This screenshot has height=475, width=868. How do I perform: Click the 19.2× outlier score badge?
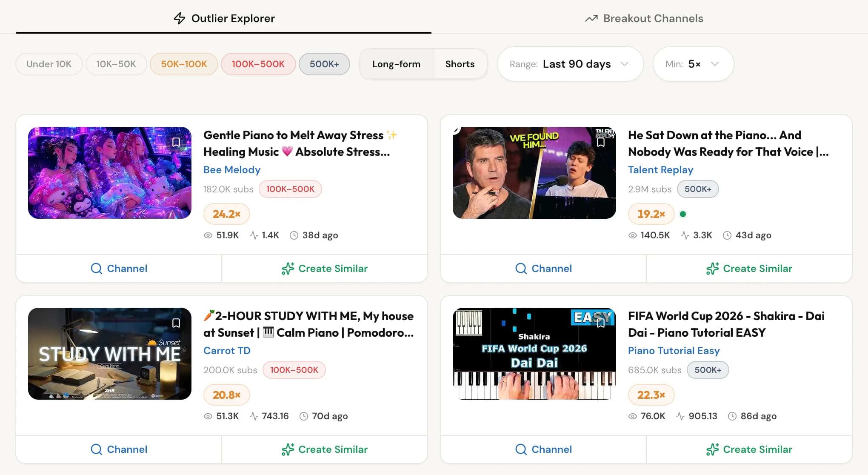[x=651, y=214]
